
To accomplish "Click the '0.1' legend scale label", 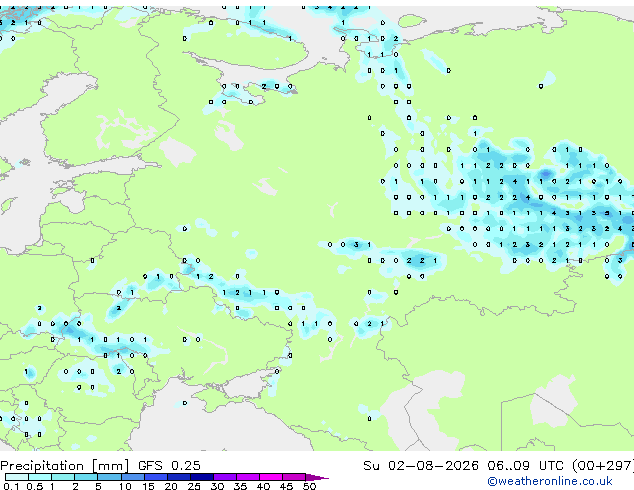I will tap(11, 486).
